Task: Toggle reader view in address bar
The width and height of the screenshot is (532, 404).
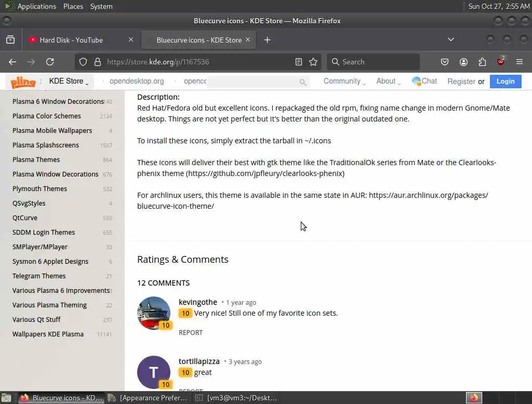Action: pos(299,62)
